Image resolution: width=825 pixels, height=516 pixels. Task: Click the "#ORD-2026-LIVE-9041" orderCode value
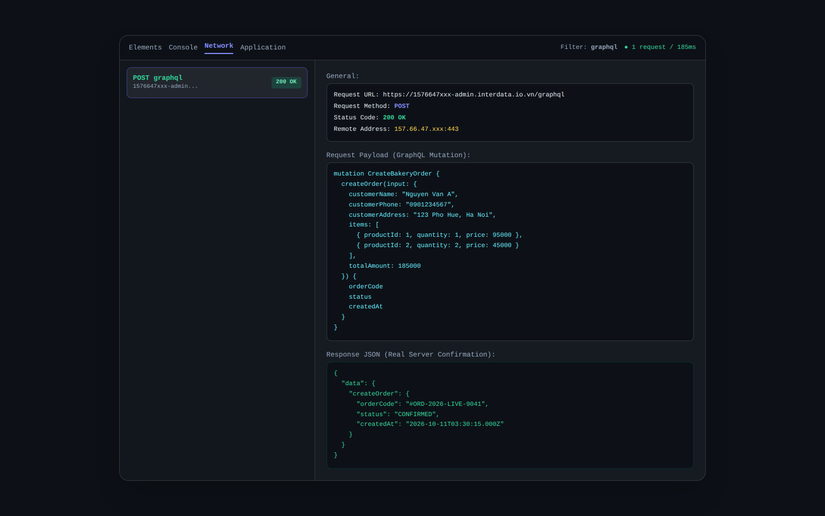click(x=447, y=404)
